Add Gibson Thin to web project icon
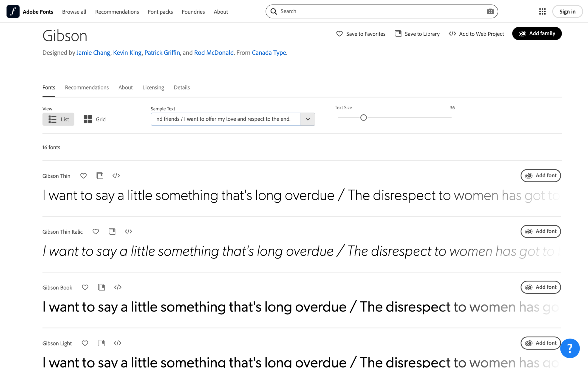 pos(116,175)
